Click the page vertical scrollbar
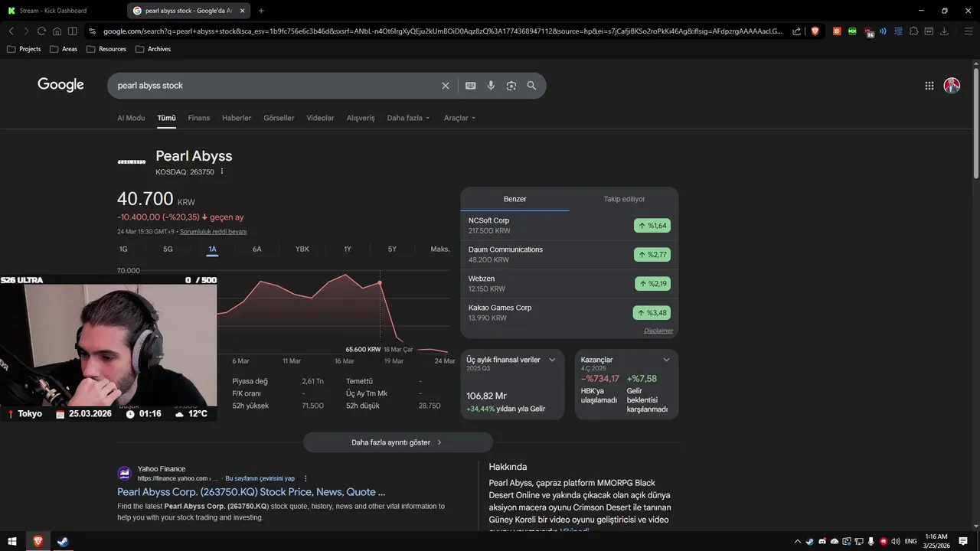The width and height of the screenshot is (980, 551). (x=975, y=122)
